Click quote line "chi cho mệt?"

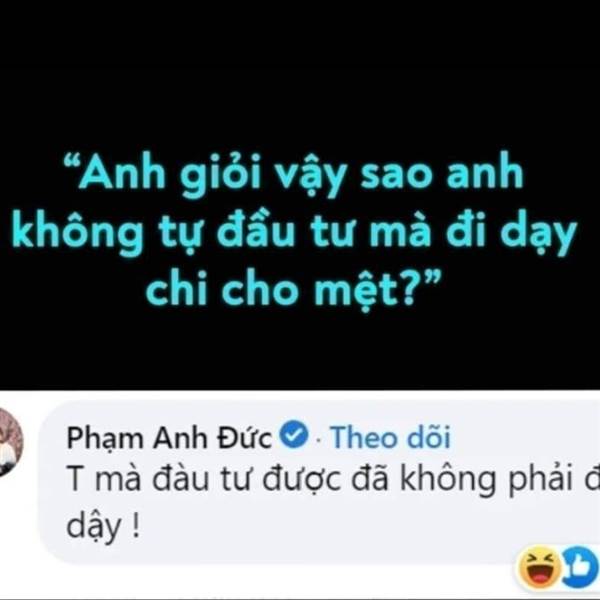point(293,290)
